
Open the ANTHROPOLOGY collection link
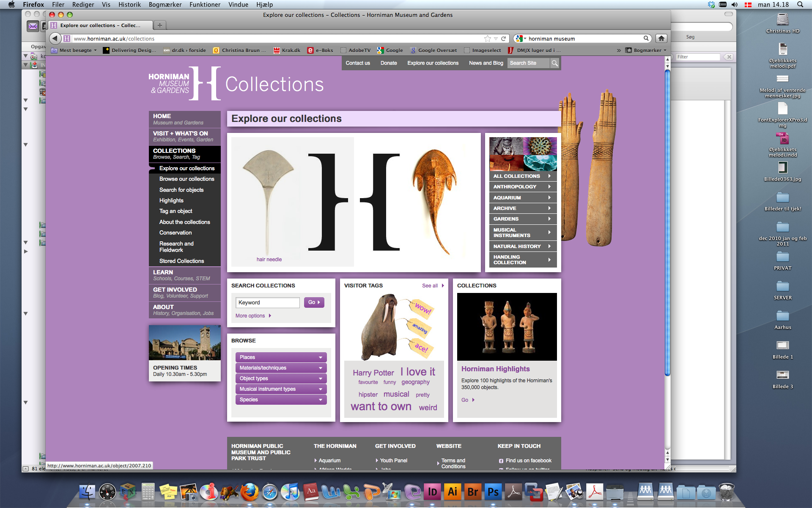(x=523, y=187)
